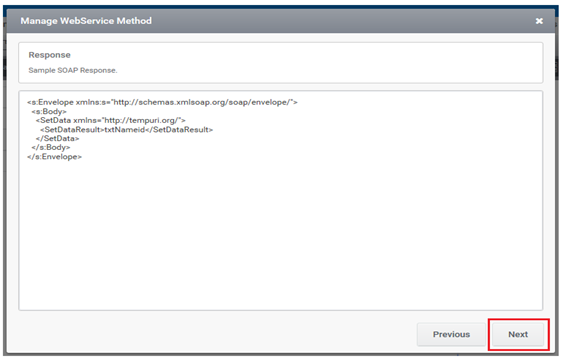Select the Response heading text
Viewport: 566px width, 361px height.
[49, 55]
